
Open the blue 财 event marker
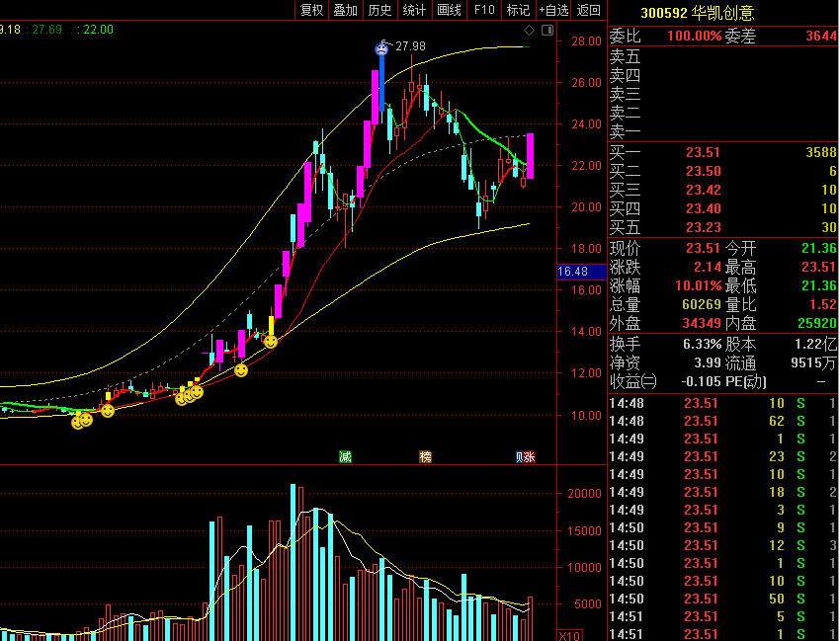[519, 456]
